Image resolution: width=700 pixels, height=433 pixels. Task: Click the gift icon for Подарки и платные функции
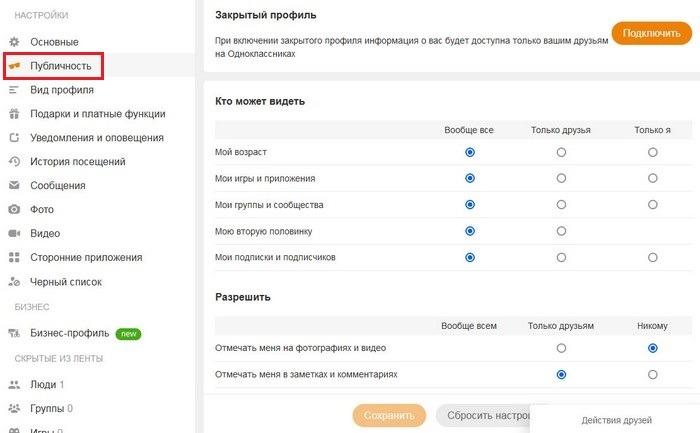click(14, 114)
